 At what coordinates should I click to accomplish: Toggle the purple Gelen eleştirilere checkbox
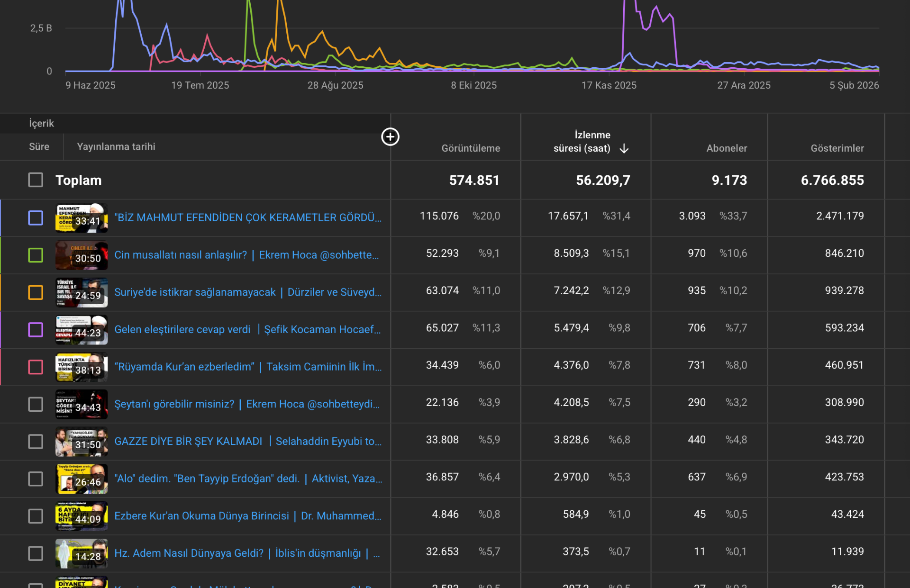coord(36,329)
